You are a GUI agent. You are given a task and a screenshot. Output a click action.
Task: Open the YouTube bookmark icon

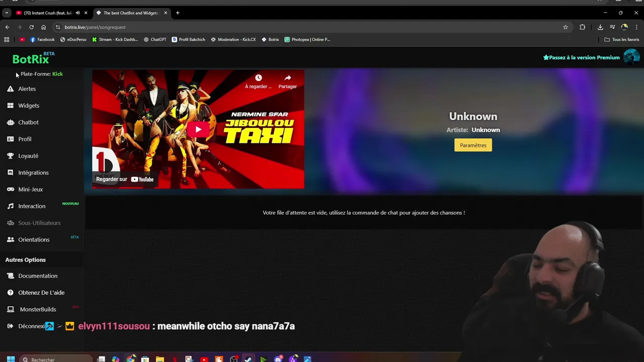point(22,39)
